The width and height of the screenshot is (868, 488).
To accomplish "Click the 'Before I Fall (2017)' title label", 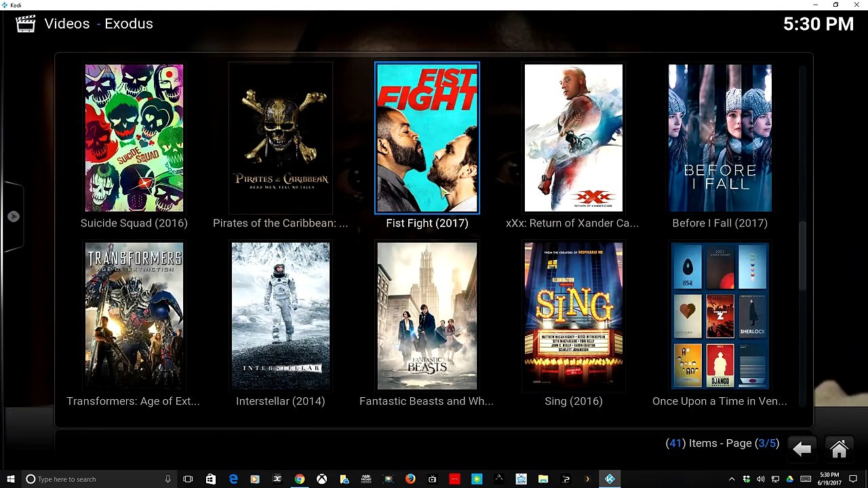I will (720, 223).
